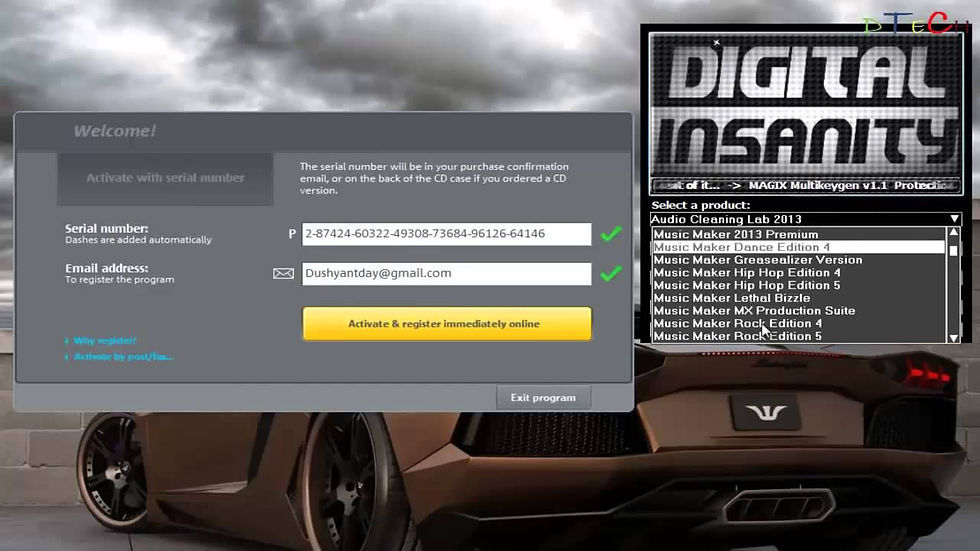Select Music Maker 2013 Premium in list
The height and width of the screenshot is (551, 980).
click(x=798, y=234)
